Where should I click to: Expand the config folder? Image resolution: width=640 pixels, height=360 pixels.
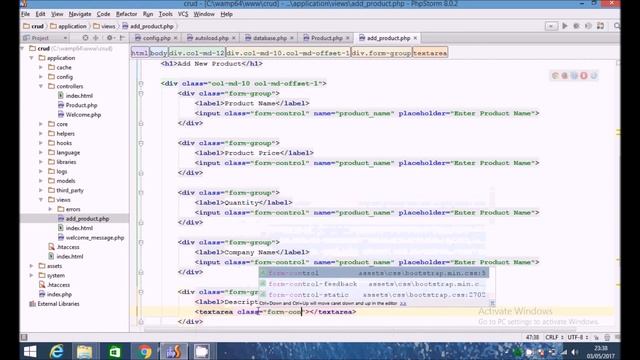coord(41,77)
